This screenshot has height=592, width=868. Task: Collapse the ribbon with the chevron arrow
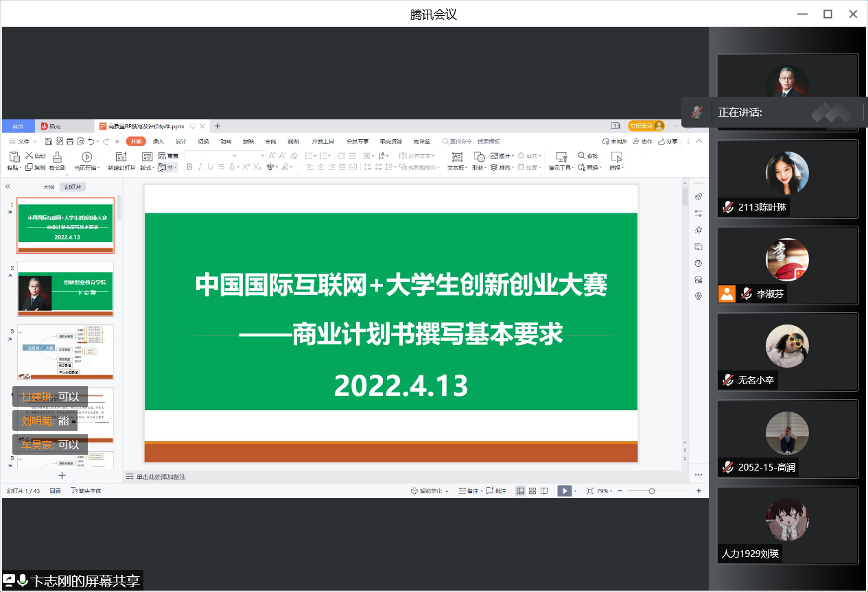click(x=699, y=141)
